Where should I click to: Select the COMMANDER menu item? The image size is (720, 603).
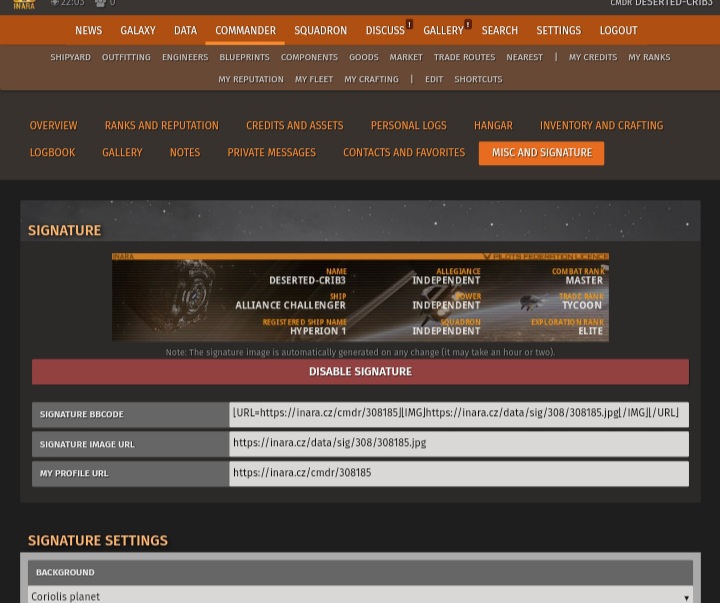[x=246, y=30]
